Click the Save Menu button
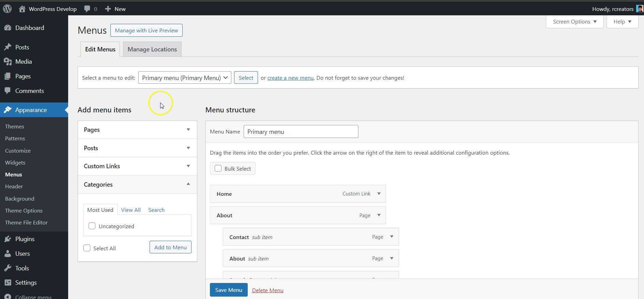This screenshot has width=644, height=299. click(229, 290)
